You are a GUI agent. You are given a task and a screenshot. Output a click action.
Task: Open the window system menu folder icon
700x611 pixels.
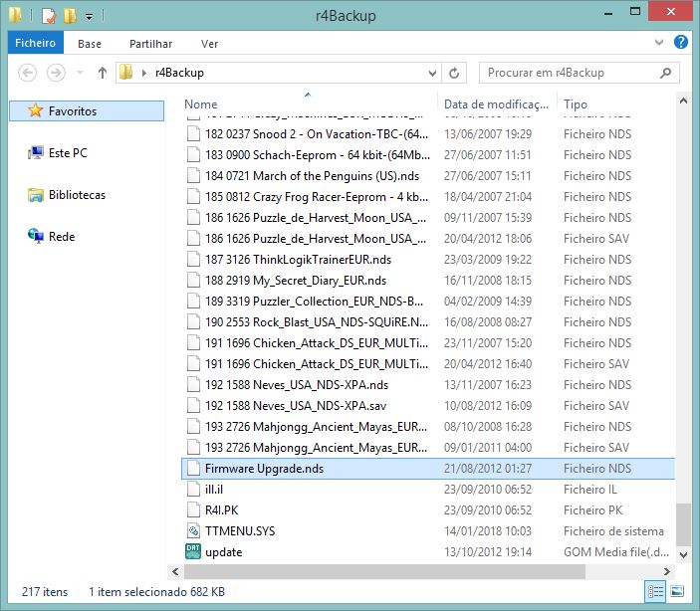tap(15, 15)
